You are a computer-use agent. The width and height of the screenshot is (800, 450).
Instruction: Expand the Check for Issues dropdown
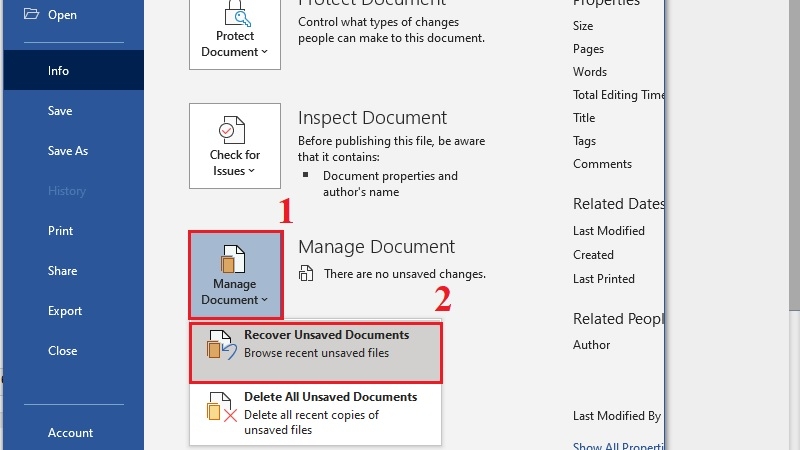235,146
